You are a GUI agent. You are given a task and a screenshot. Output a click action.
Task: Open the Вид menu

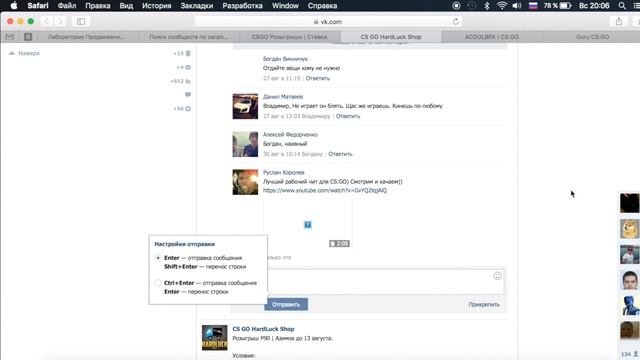click(126, 6)
